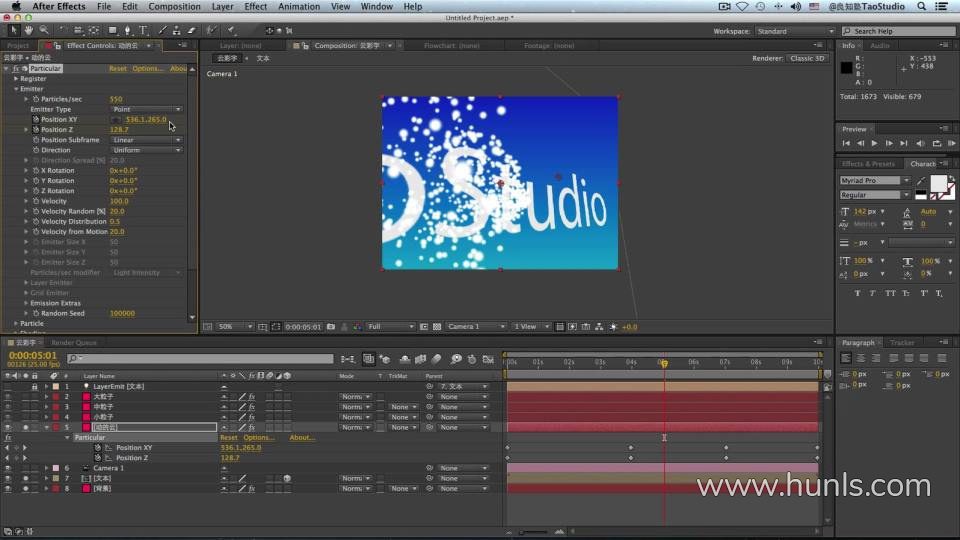Select the Clone Stamp tool
Image resolution: width=960 pixels, height=540 pixels.
[x=176, y=30]
